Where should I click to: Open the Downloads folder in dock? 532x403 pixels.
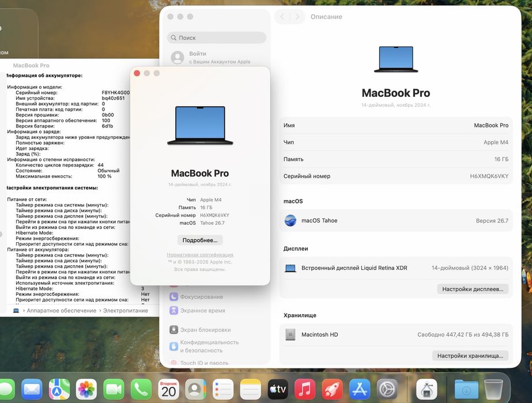point(466,390)
